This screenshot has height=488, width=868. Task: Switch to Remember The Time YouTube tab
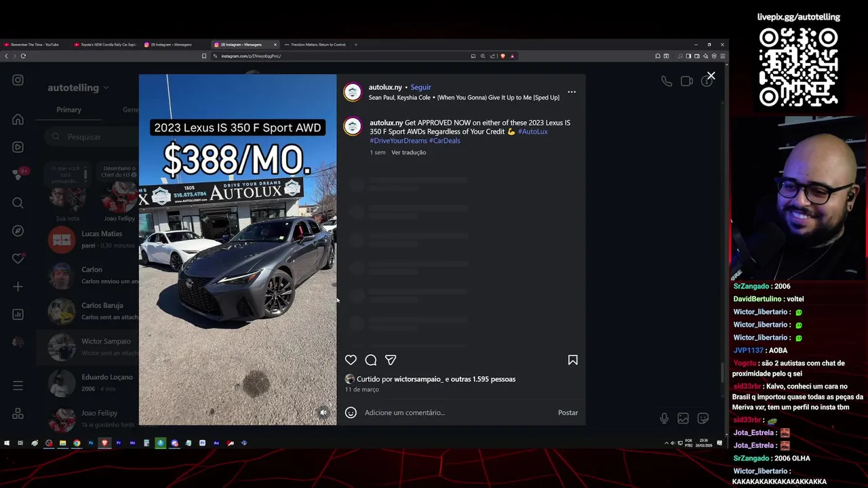(35, 45)
